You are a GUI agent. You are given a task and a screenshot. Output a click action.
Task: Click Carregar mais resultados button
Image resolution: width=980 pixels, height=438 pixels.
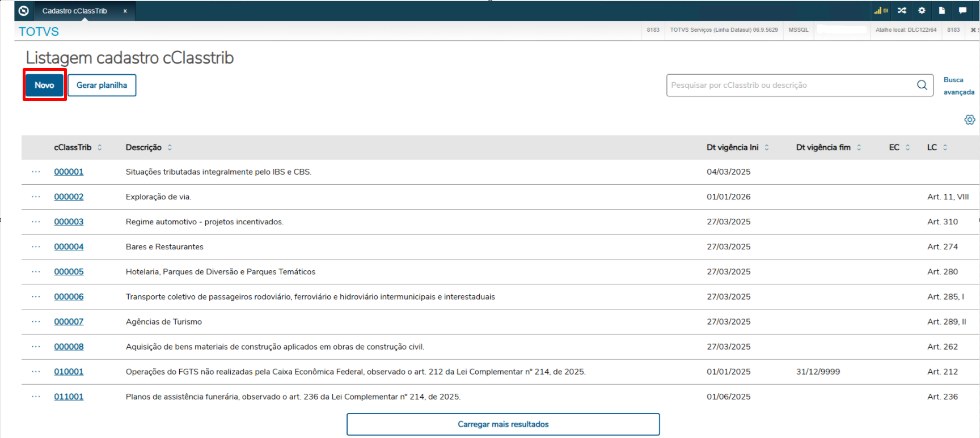point(503,424)
